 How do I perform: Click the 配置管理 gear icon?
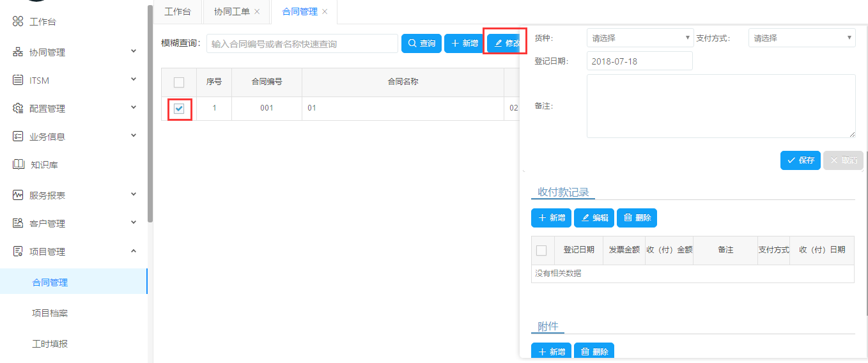point(18,109)
